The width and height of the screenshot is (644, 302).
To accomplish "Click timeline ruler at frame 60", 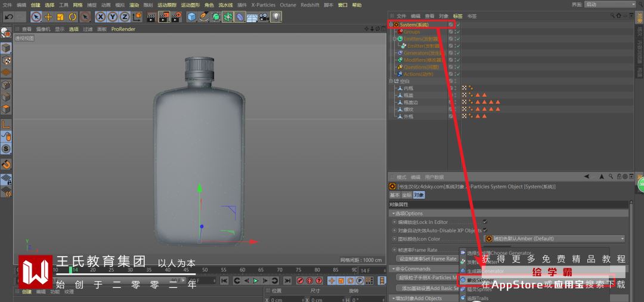I will 242,270.
